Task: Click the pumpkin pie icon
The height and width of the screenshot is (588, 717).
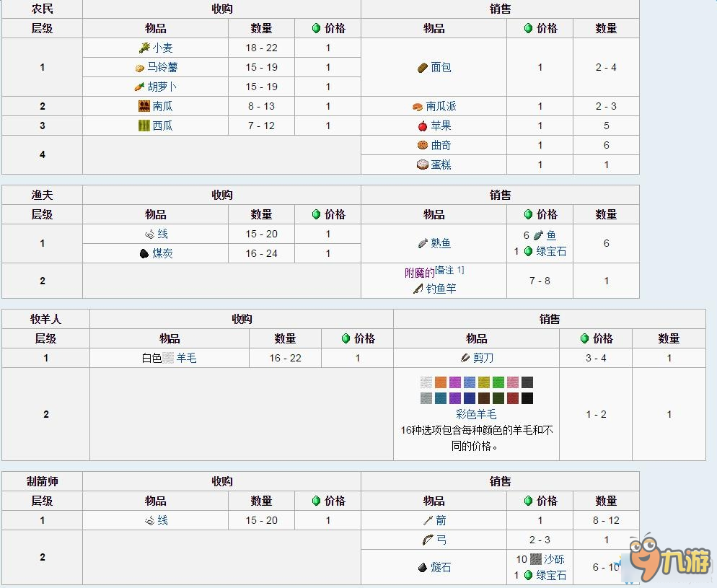Action: [x=417, y=106]
